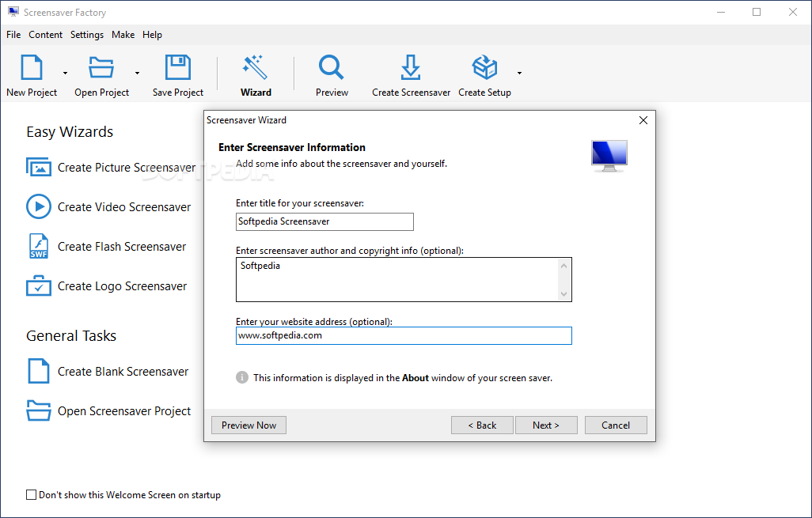Expand the Create Setup dropdown arrow
812x518 pixels.
click(x=519, y=73)
